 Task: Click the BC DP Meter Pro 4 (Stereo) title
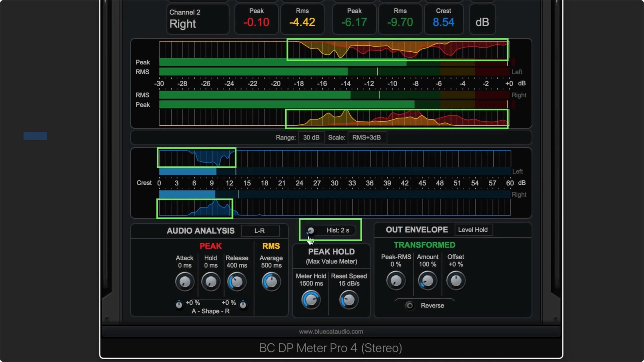[x=331, y=348]
